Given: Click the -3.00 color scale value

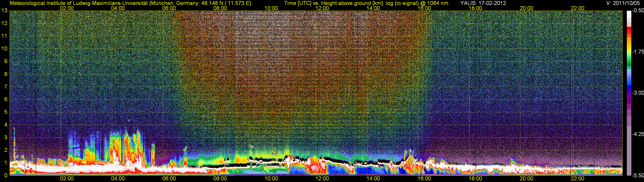Looking at the screenshot, I should (x=638, y=93).
